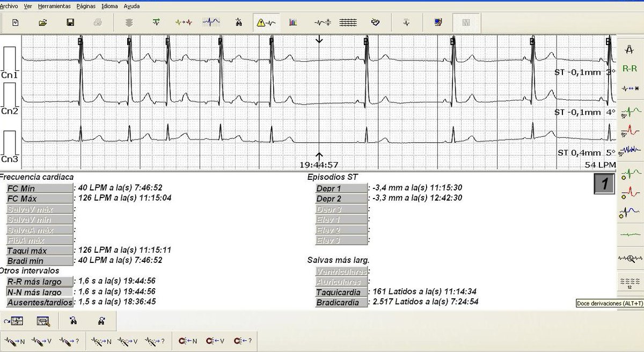The image size is (644, 352).
Task: Click the Depr 1 ST episode button
Action: 341,188
